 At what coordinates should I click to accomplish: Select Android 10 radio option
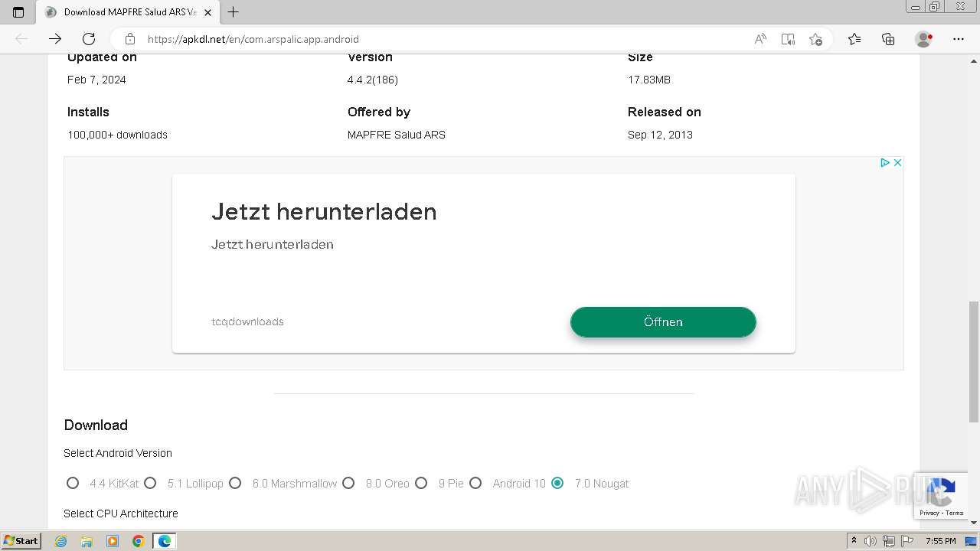(x=475, y=483)
